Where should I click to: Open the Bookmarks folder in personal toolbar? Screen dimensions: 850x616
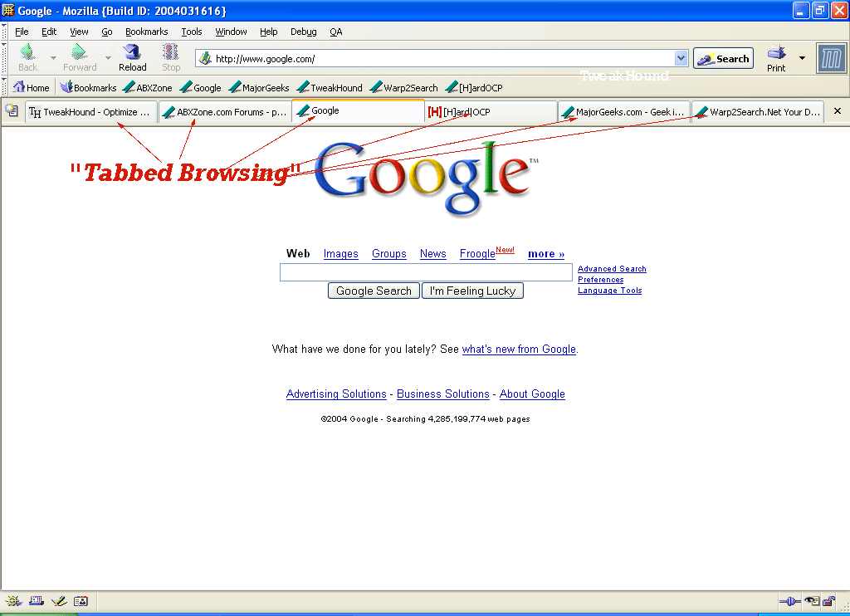click(88, 87)
